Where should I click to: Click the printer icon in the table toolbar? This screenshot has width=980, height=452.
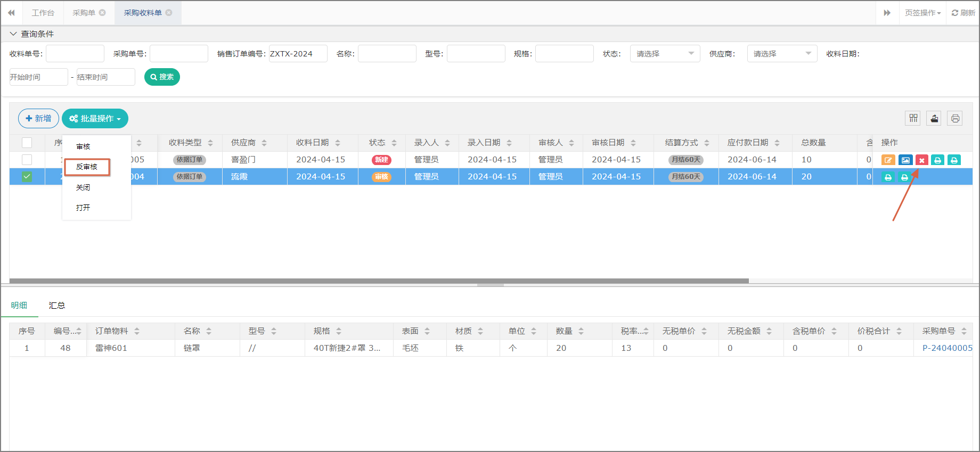coord(955,118)
